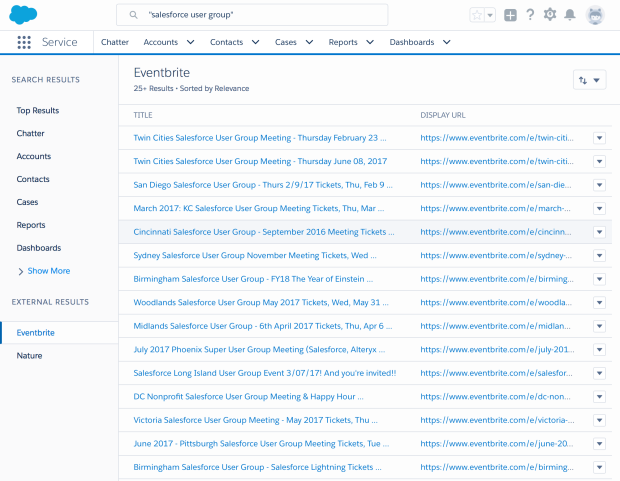Image resolution: width=620 pixels, height=481 pixels.
Task: Open the global actions plus icon
Action: click(x=510, y=15)
